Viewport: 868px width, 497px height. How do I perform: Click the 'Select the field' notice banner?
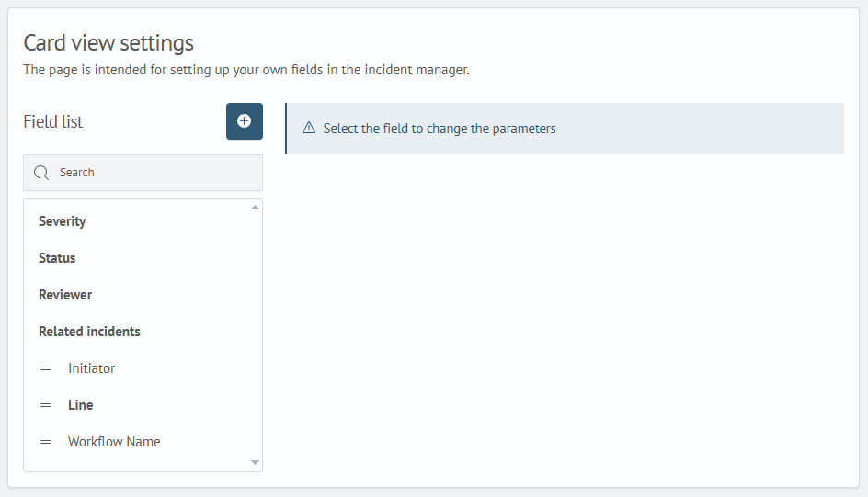click(x=565, y=129)
